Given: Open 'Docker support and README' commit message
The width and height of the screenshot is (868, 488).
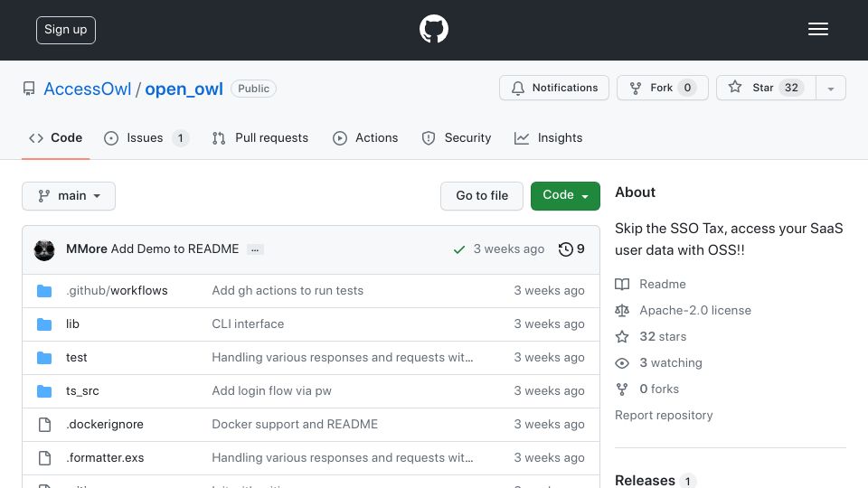Looking at the screenshot, I should tap(295, 425).
